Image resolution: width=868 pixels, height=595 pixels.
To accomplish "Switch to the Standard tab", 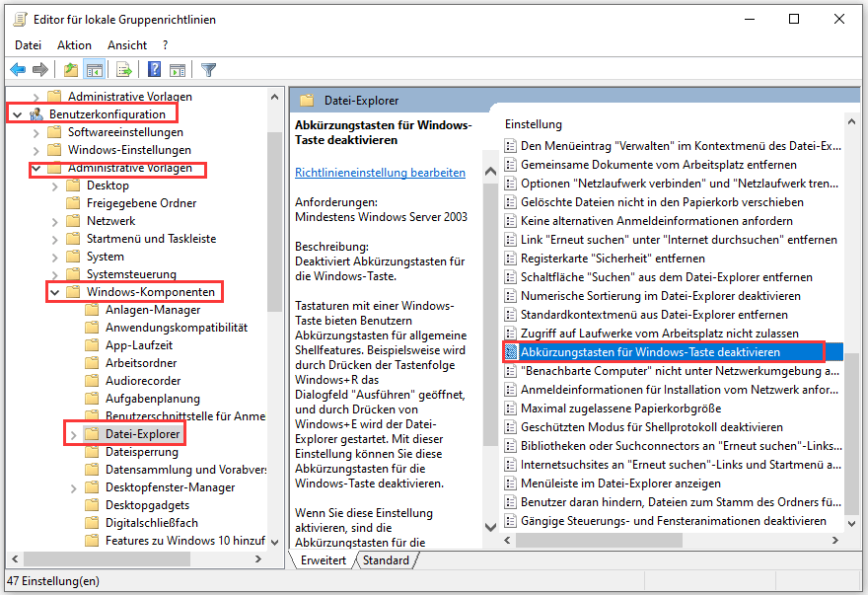I will click(x=386, y=560).
